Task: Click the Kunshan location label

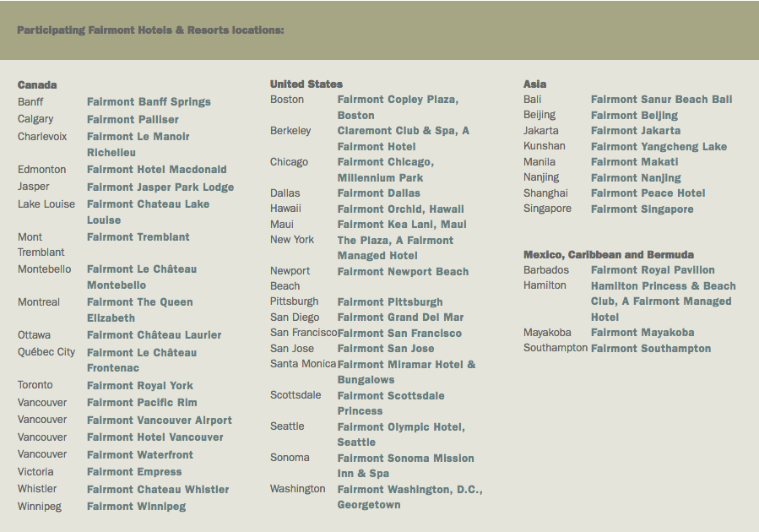Action: (544, 146)
